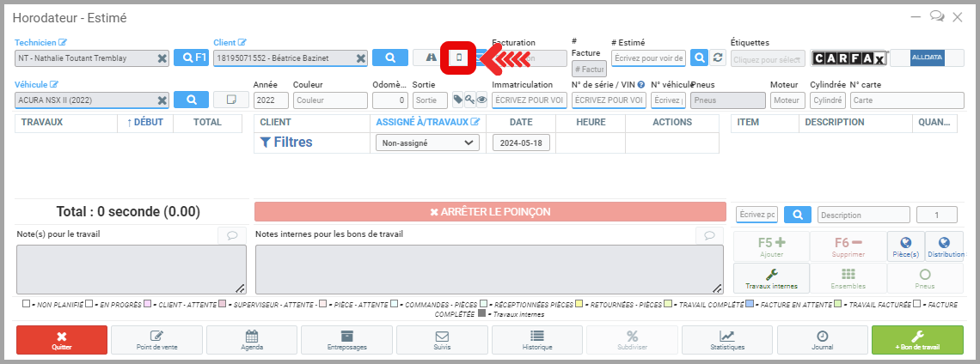Open the CARFAX vehicle report button
This screenshot has width=980, height=364.
tap(848, 58)
